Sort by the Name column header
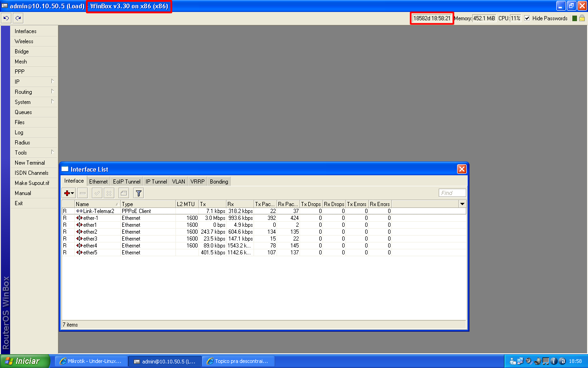This screenshot has height=368, width=588. point(97,204)
